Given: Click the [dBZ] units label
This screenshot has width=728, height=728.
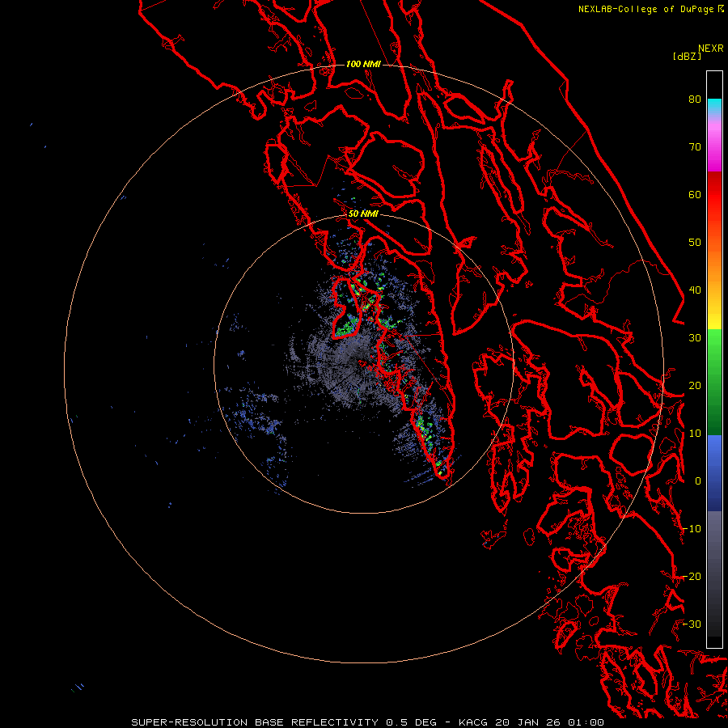Looking at the screenshot, I should pyautogui.click(x=687, y=57).
